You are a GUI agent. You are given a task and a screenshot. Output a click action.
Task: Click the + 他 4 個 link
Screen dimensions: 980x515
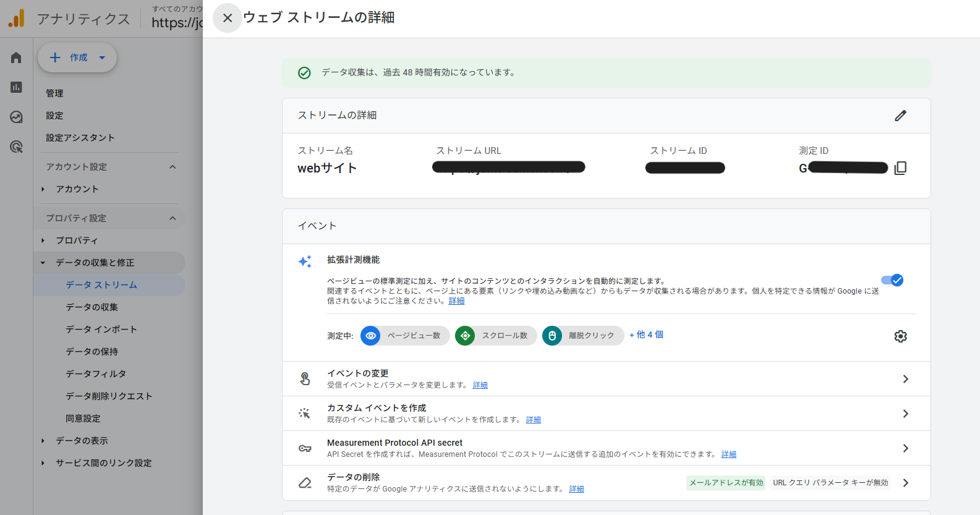(x=646, y=334)
